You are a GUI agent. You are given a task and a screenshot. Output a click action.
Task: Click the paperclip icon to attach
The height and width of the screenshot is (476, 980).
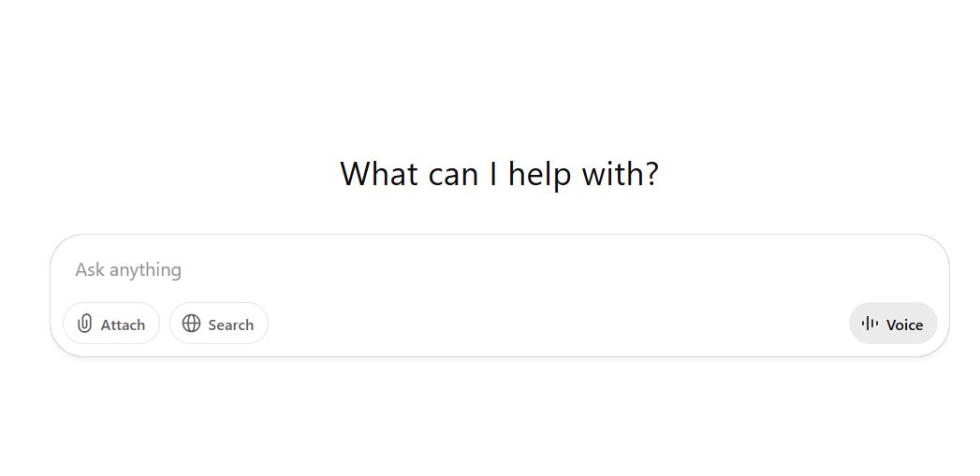click(84, 324)
